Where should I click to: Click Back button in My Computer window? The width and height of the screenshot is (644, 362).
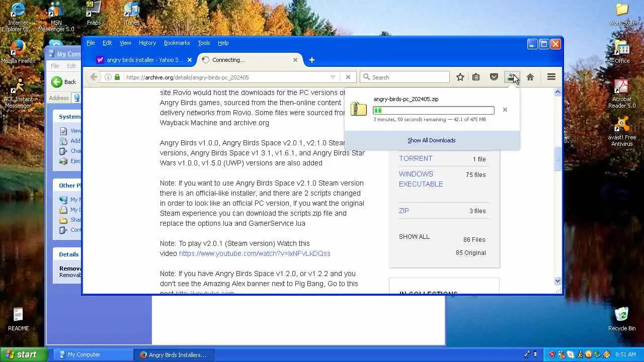click(63, 82)
